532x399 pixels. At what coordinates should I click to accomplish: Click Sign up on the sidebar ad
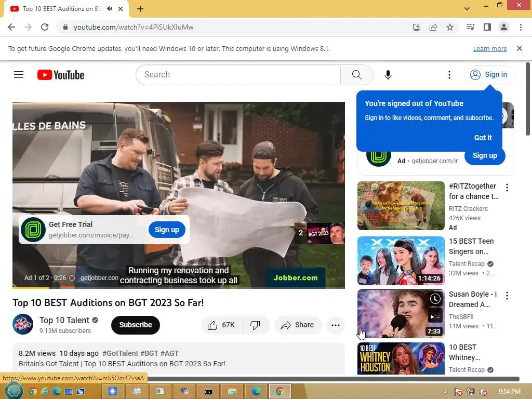coord(485,156)
